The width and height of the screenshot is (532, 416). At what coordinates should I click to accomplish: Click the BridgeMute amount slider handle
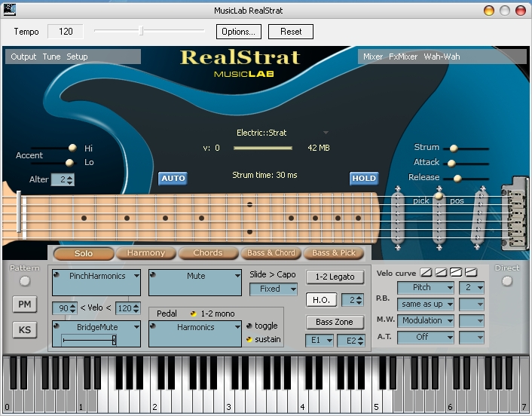tap(114, 340)
